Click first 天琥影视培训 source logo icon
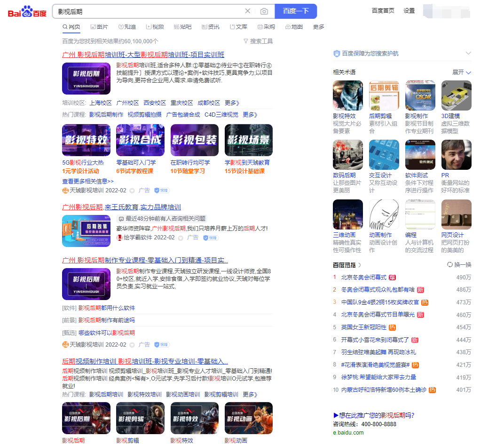This screenshot has height=444, width=504. [x=65, y=190]
